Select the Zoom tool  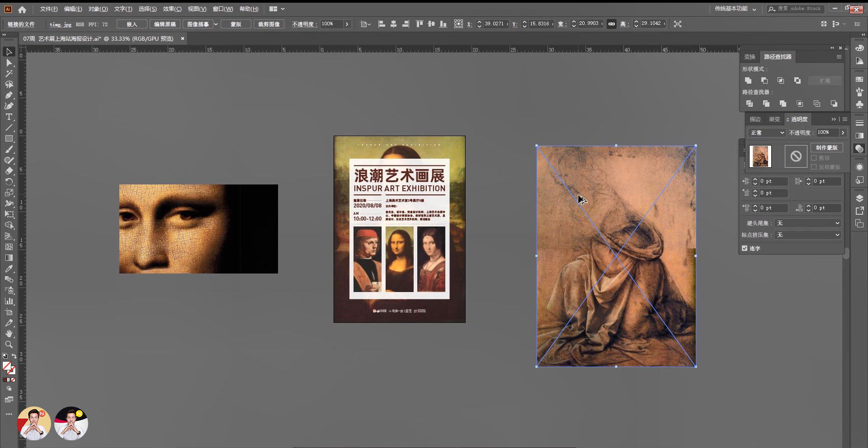9,344
